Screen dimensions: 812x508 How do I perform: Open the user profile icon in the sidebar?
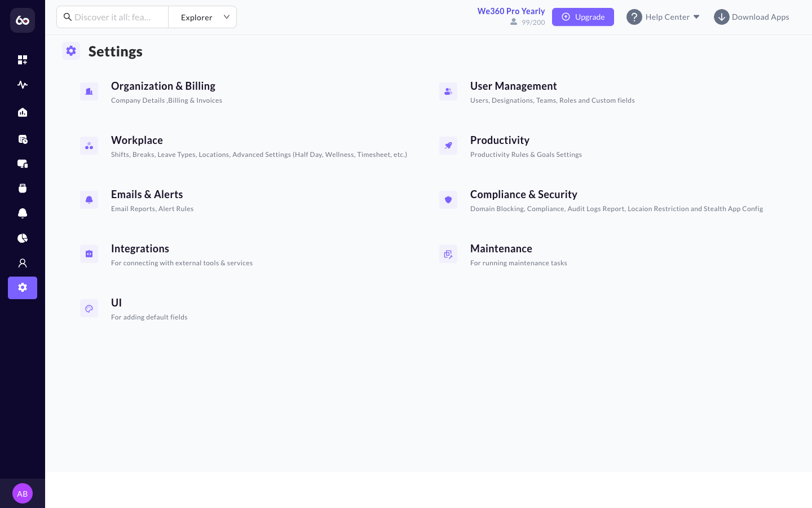click(23, 263)
